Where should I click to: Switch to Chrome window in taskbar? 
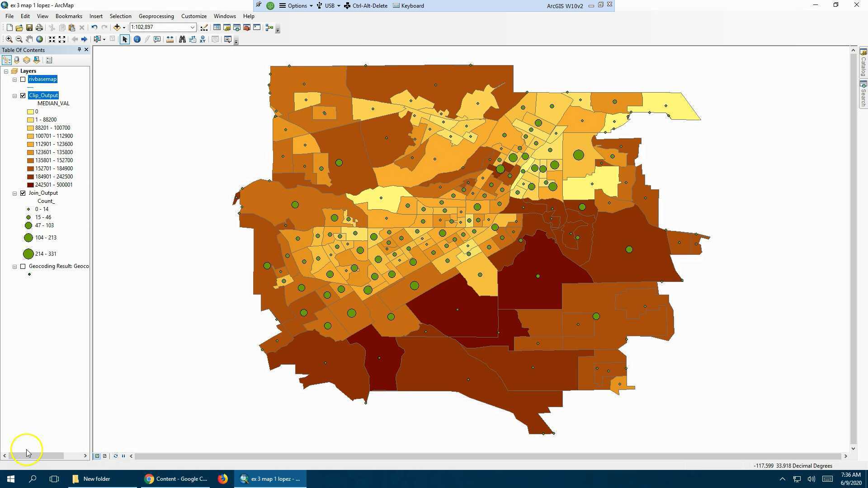tap(176, 479)
